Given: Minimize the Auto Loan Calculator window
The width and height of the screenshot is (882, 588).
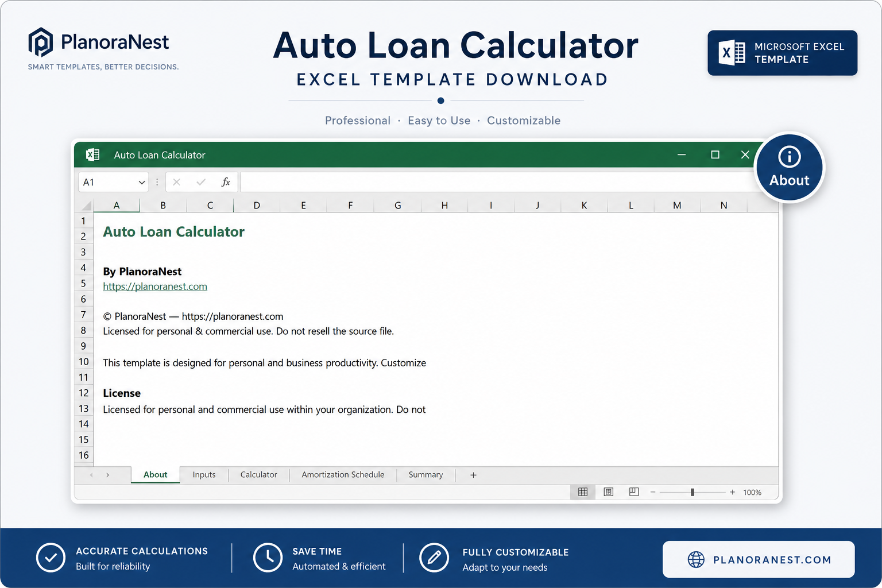Looking at the screenshot, I should point(682,154).
